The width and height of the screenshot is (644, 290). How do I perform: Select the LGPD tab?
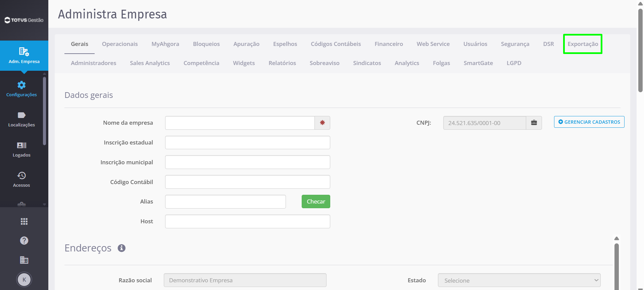(x=514, y=63)
